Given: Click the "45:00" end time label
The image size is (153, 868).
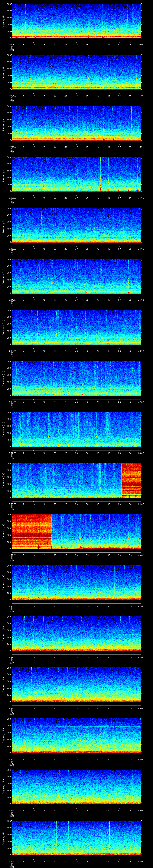Looking at the screenshot, I should click(x=141, y=810).
